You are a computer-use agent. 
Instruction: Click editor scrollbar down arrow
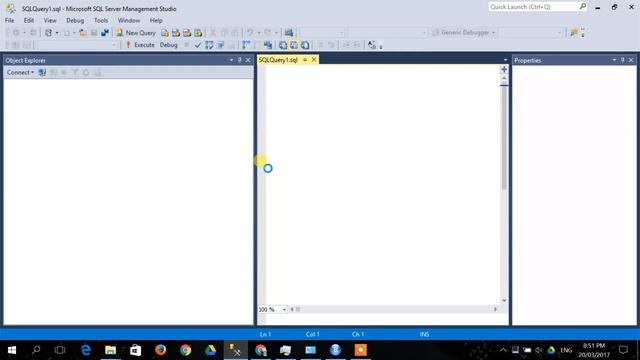(504, 300)
